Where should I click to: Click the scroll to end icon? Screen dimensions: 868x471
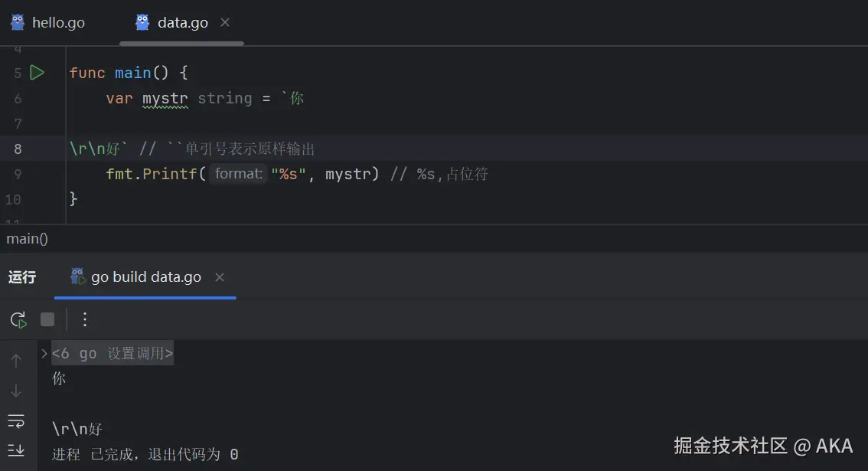pyautogui.click(x=16, y=450)
